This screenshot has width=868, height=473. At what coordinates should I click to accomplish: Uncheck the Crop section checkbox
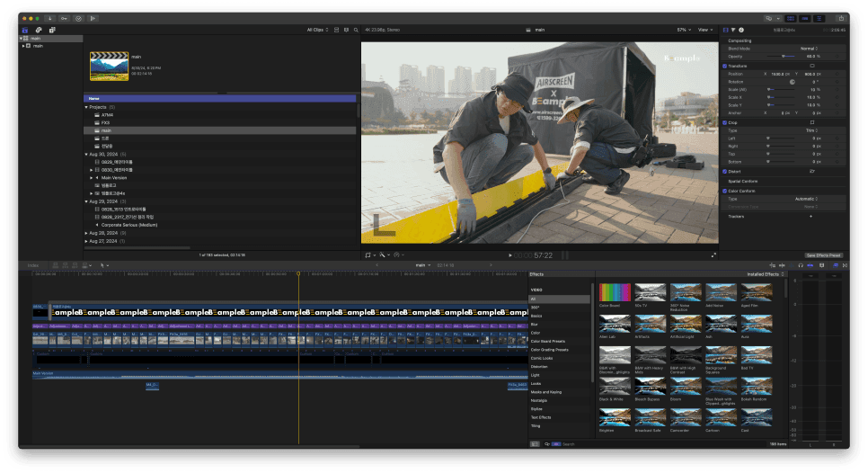tap(725, 122)
